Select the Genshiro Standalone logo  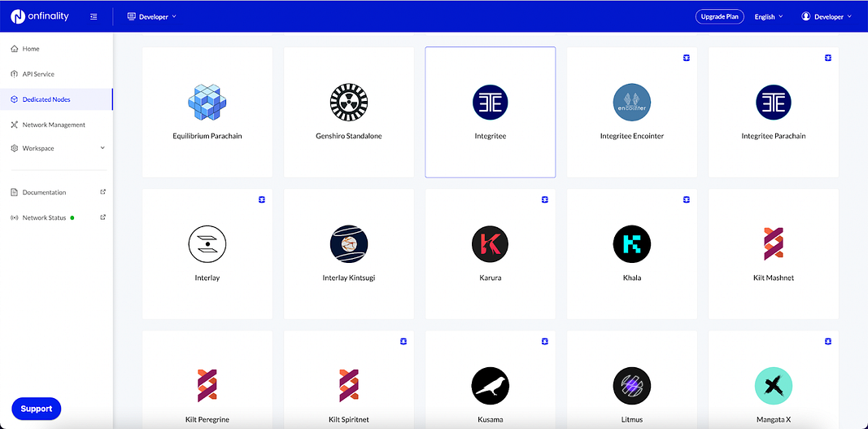(x=349, y=103)
